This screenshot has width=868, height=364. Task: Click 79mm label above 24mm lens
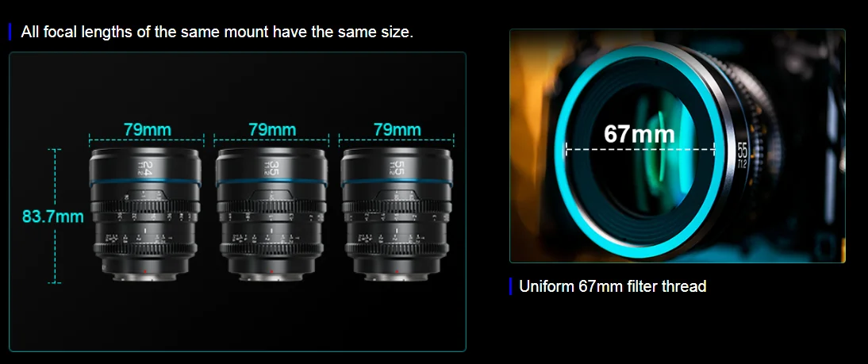coord(148,130)
